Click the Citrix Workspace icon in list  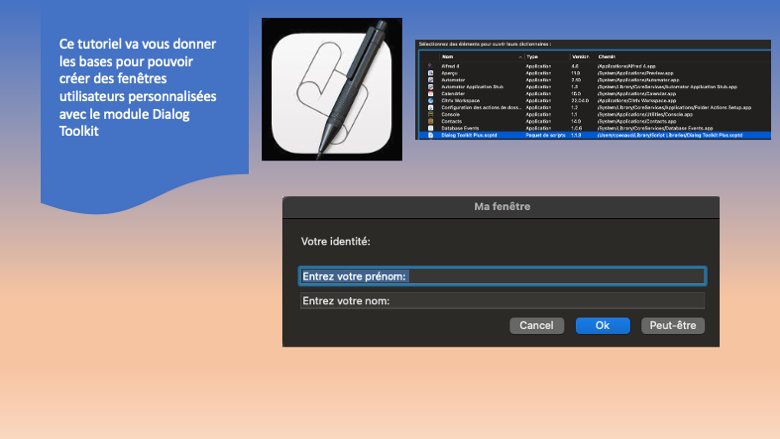tap(431, 100)
